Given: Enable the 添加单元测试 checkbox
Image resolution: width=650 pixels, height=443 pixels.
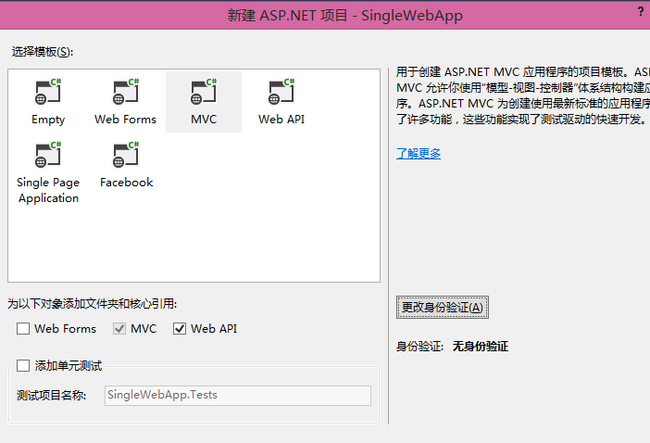Looking at the screenshot, I should tap(23, 366).
